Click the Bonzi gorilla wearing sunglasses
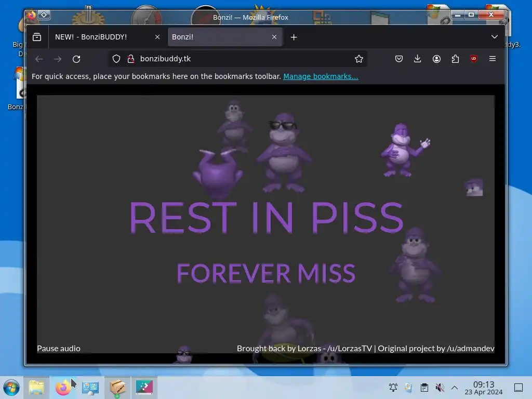The image size is (532, 399). [x=284, y=152]
